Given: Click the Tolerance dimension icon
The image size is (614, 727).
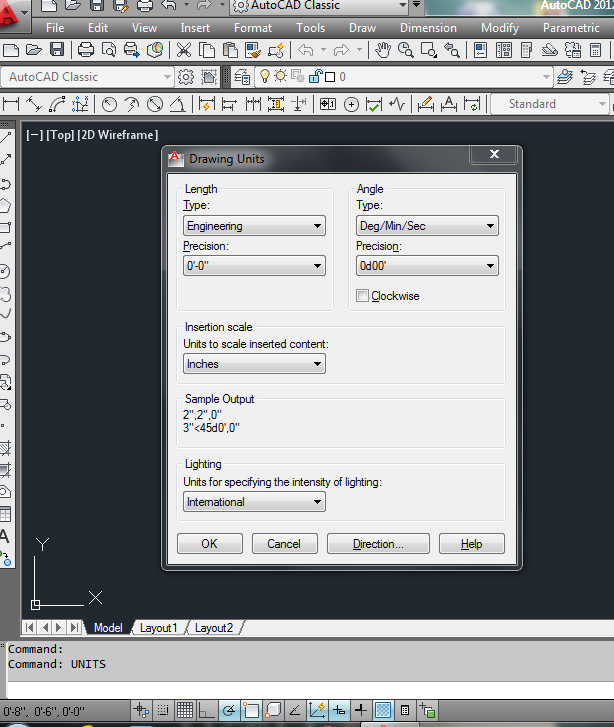Looking at the screenshot, I should (x=328, y=104).
